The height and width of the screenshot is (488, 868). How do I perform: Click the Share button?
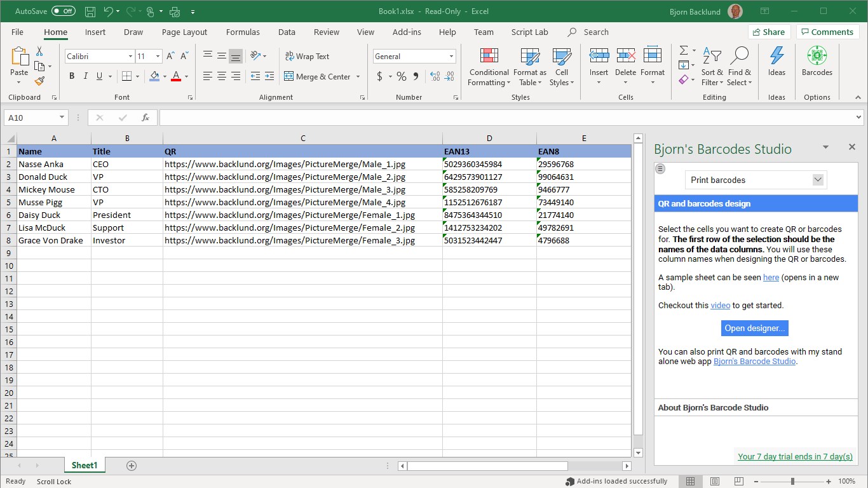coord(769,32)
